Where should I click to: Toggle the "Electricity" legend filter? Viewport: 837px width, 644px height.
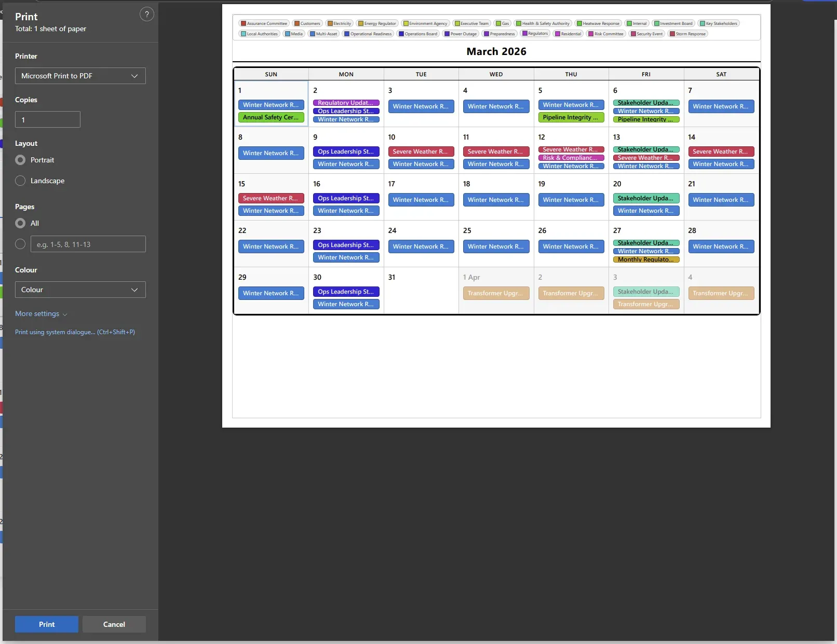click(339, 23)
